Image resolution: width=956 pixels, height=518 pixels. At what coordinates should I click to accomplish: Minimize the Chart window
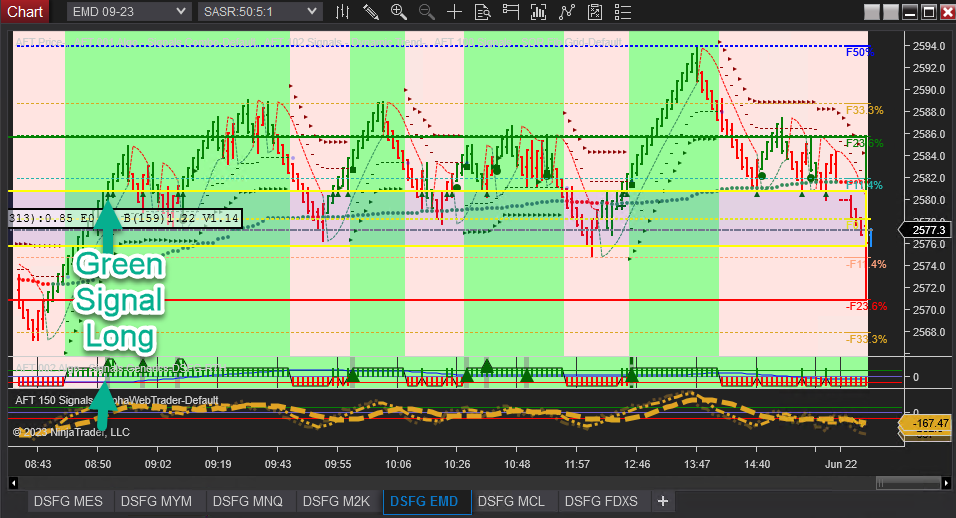click(x=910, y=12)
